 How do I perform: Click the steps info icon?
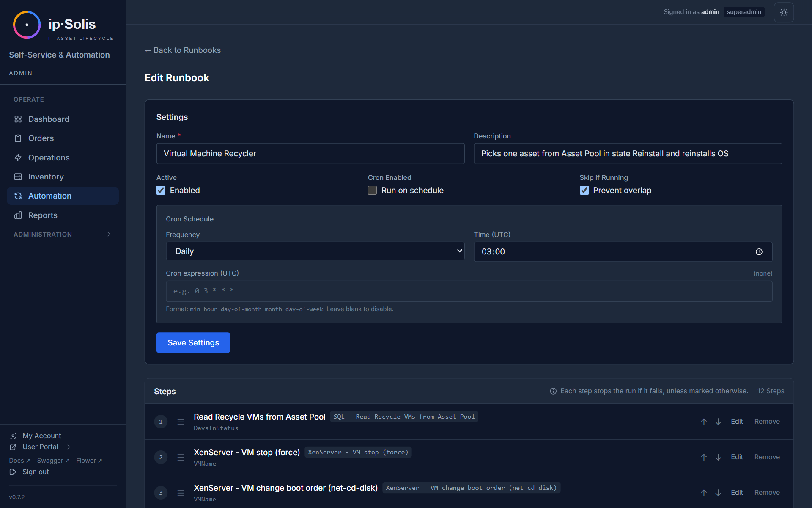[x=553, y=391]
